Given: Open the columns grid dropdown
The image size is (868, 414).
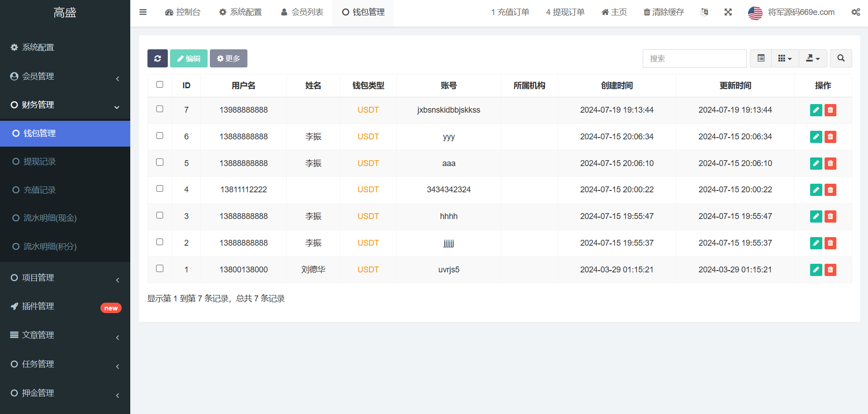Looking at the screenshot, I should point(785,58).
